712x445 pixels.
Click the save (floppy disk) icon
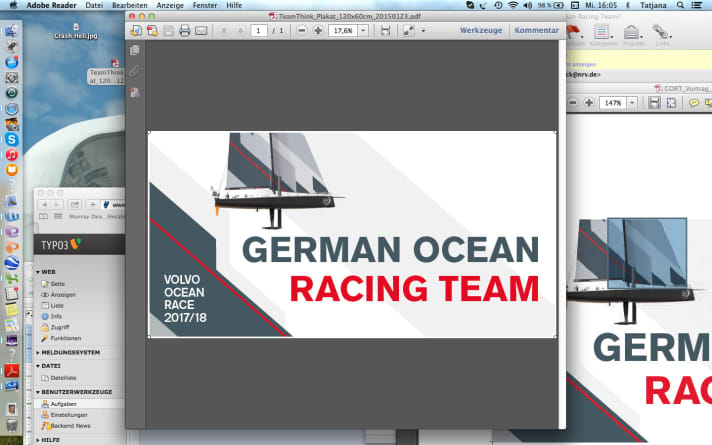tap(168, 30)
